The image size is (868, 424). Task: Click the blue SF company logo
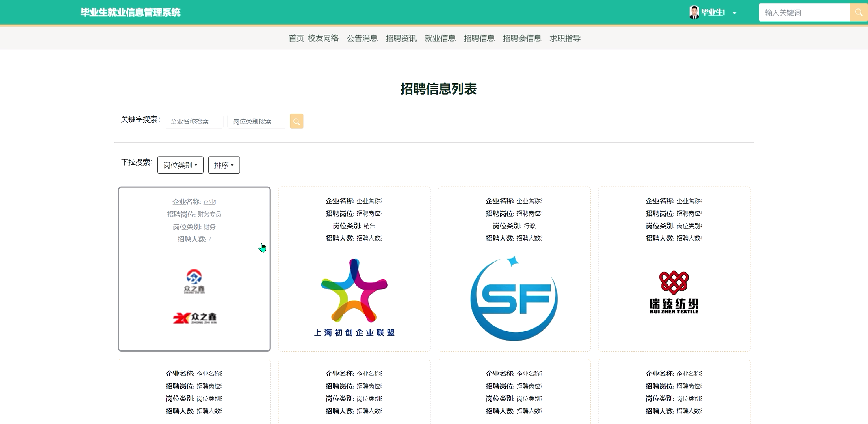tap(514, 299)
